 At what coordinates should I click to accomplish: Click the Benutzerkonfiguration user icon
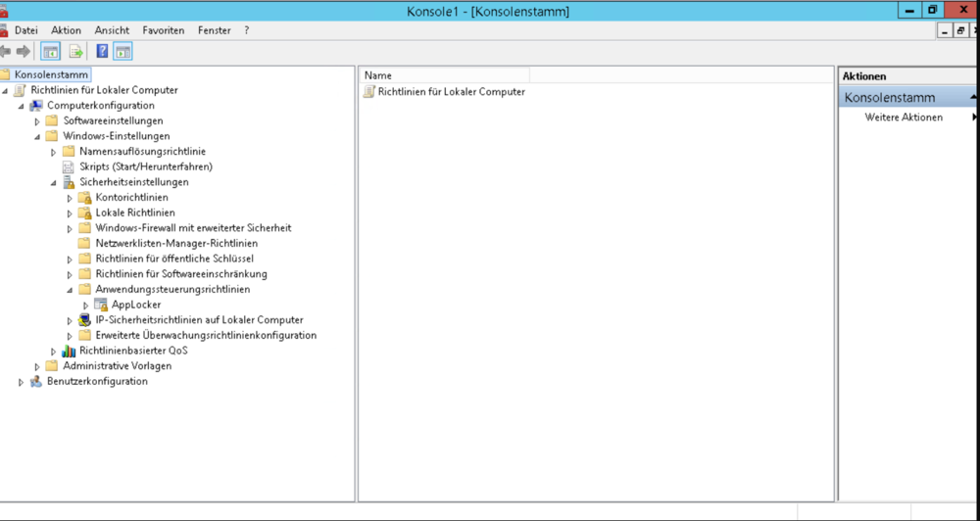pyautogui.click(x=36, y=382)
